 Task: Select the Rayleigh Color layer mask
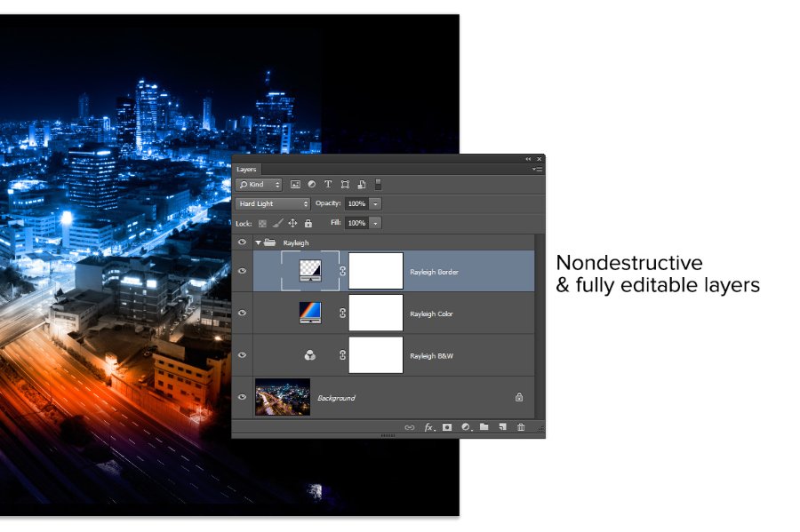pyautogui.click(x=376, y=313)
